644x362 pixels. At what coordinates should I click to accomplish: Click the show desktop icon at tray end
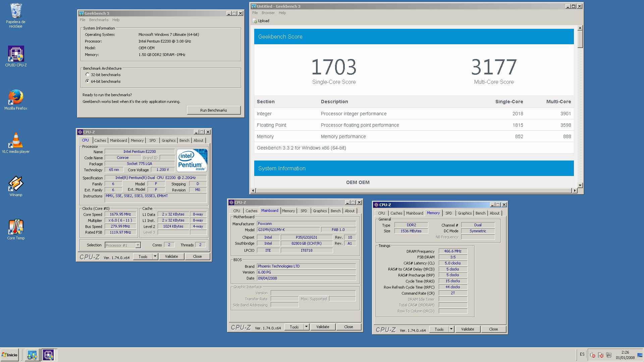coord(640,355)
